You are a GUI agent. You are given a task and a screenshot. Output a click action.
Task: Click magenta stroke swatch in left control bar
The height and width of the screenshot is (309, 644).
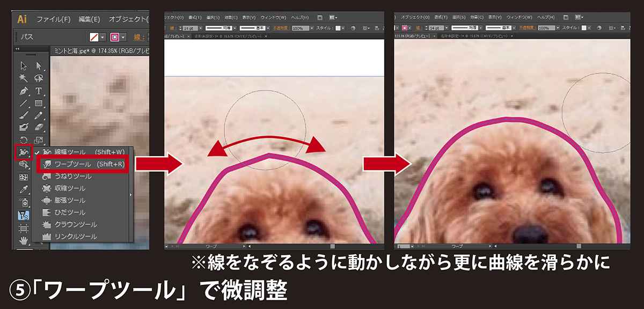pyautogui.click(x=114, y=38)
